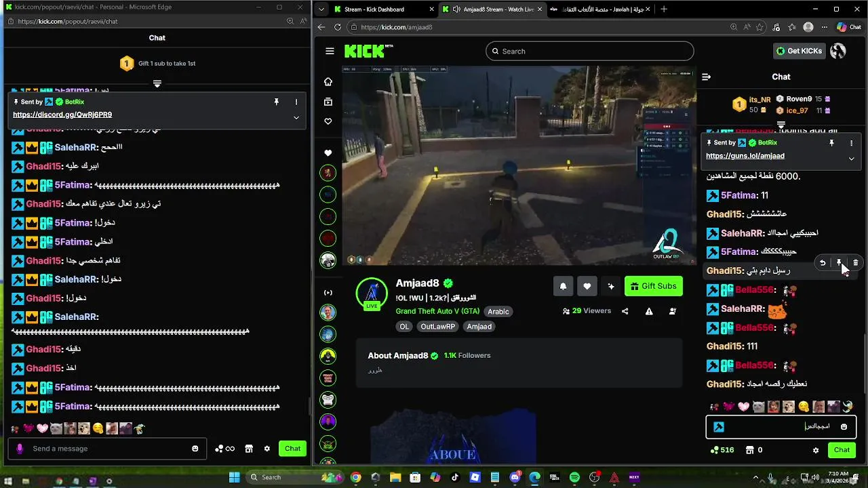
Task: Expand the gift leaderboard in main chat
Action: click(x=781, y=125)
